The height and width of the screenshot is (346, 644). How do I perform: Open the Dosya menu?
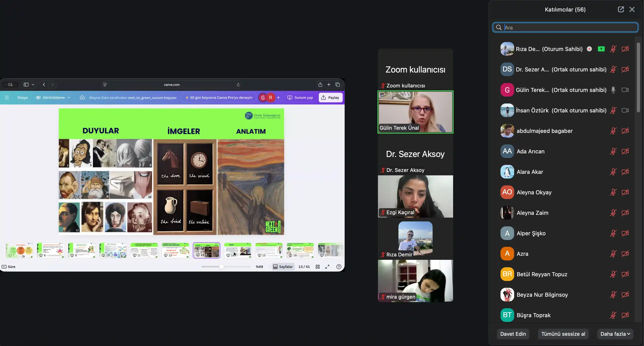click(x=22, y=97)
